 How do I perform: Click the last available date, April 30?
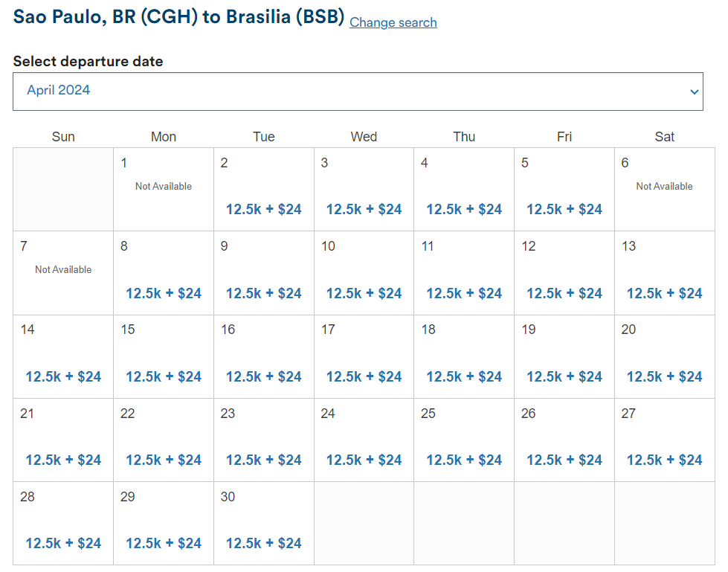[263, 542]
